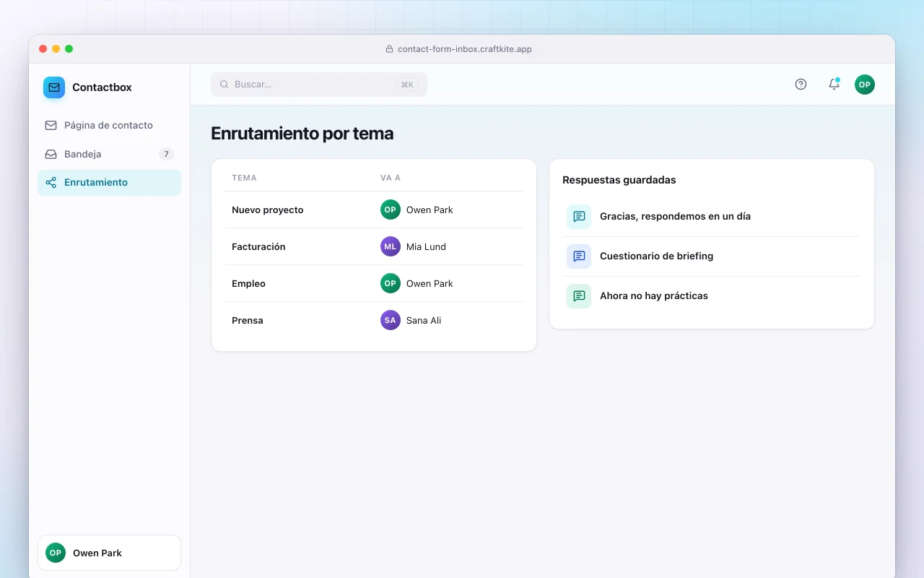Open Página de contacto in the sidebar
This screenshot has width=924, height=578.
tap(109, 125)
